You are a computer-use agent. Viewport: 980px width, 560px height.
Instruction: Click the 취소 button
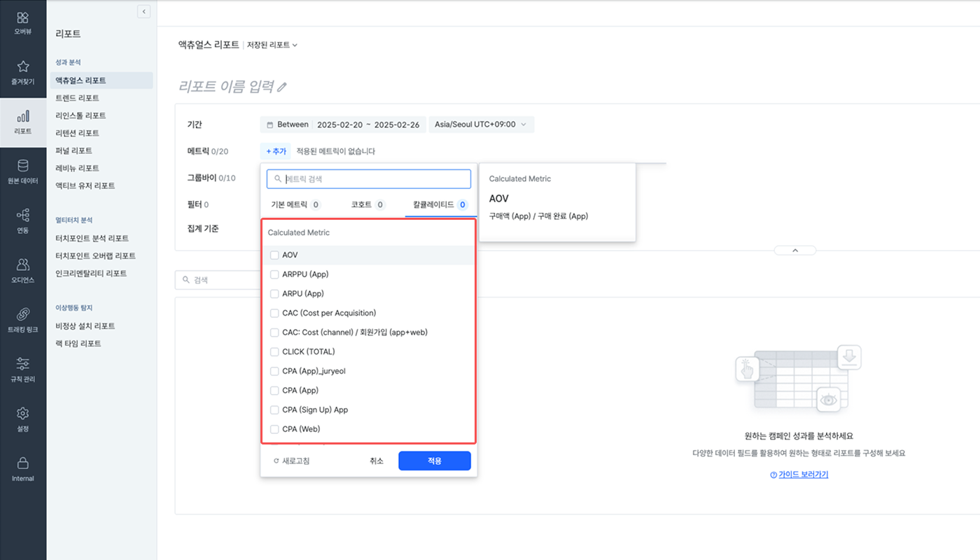pyautogui.click(x=377, y=461)
